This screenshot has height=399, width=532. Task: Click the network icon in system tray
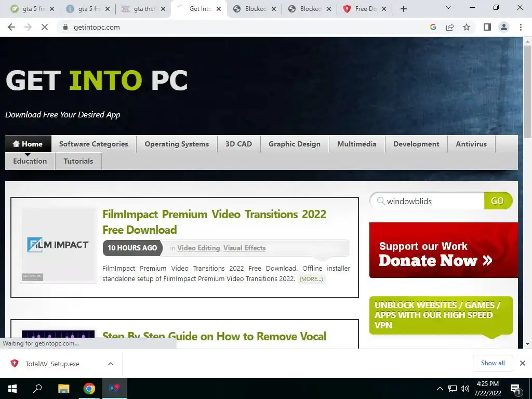click(x=453, y=389)
